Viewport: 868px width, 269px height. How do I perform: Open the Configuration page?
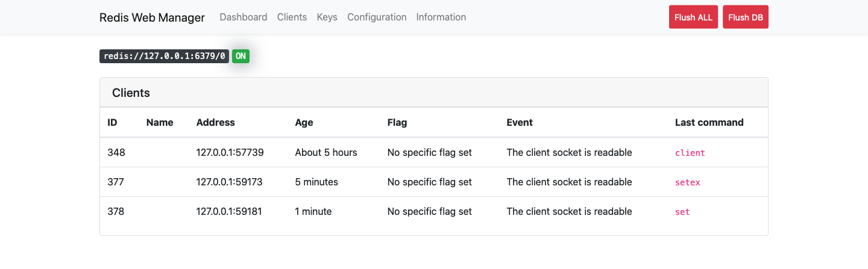coord(377,17)
